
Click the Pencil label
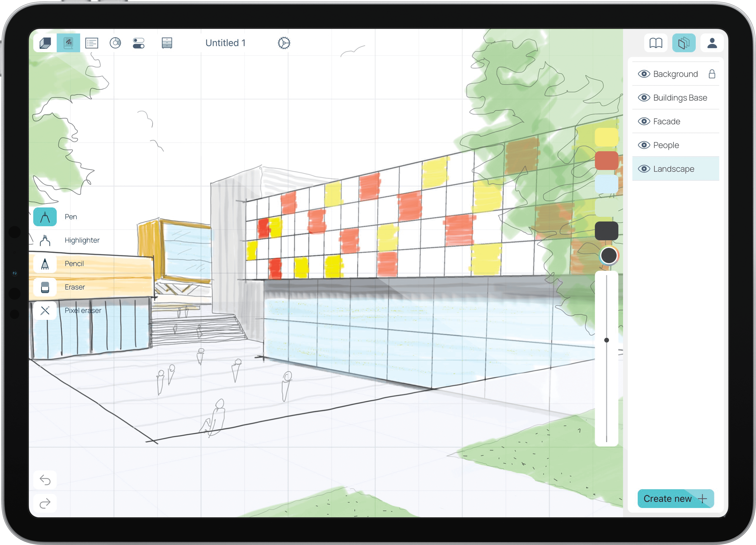[x=74, y=264]
